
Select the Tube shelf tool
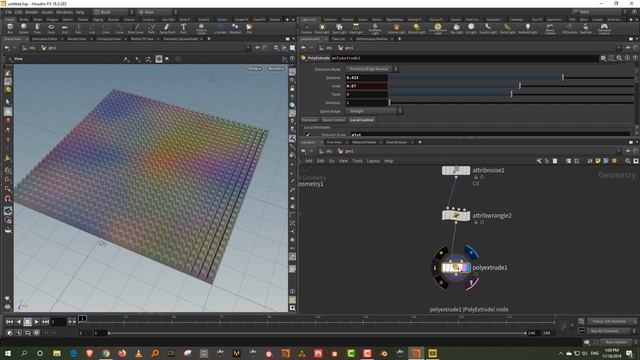click(x=37, y=29)
